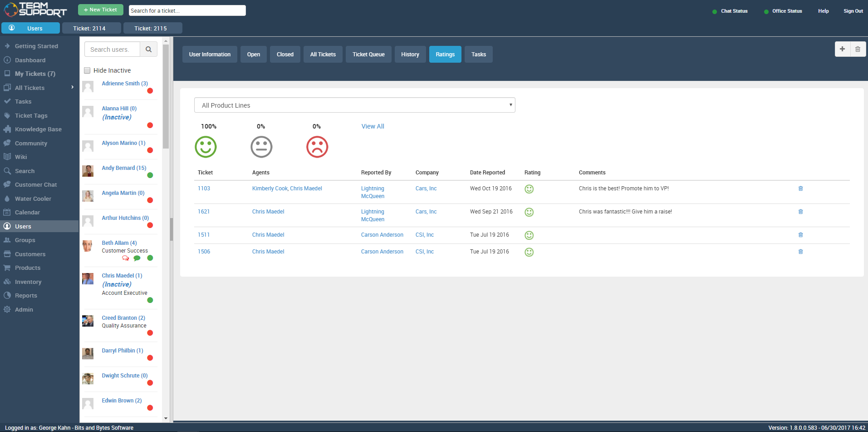The image size is (868, 432).
Task: Click the View All ratings link
Action: [x=373, y=126]
